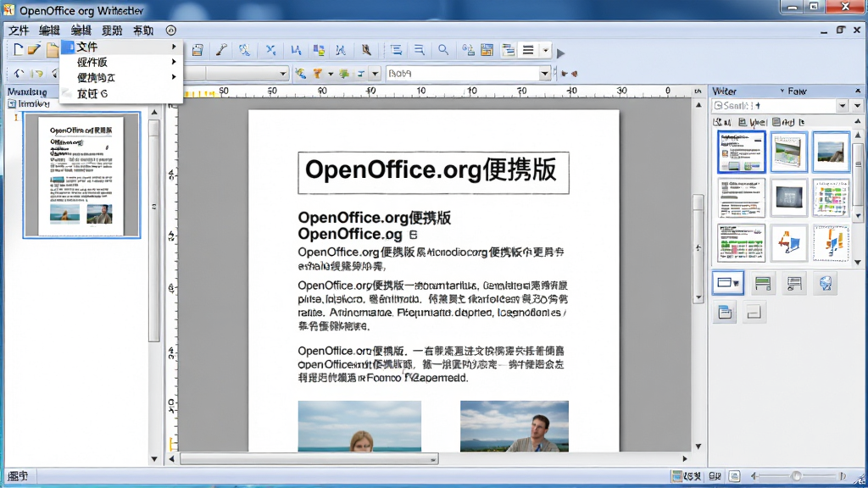Image resolution: width=868 pixels, height=488 pixels.
Task: Click the small page layout icon left of the zoom slider
Action: coord(734,476)
